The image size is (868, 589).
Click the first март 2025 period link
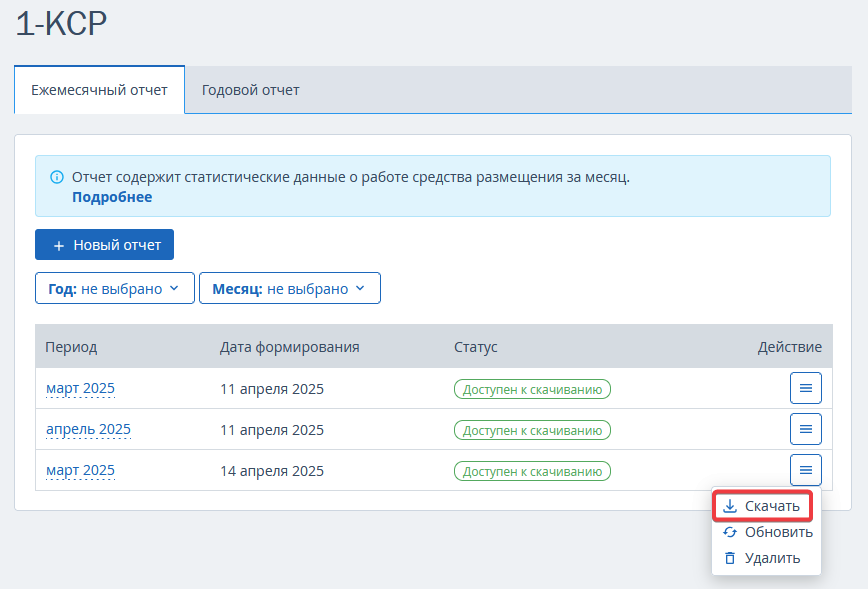[80, 389]
